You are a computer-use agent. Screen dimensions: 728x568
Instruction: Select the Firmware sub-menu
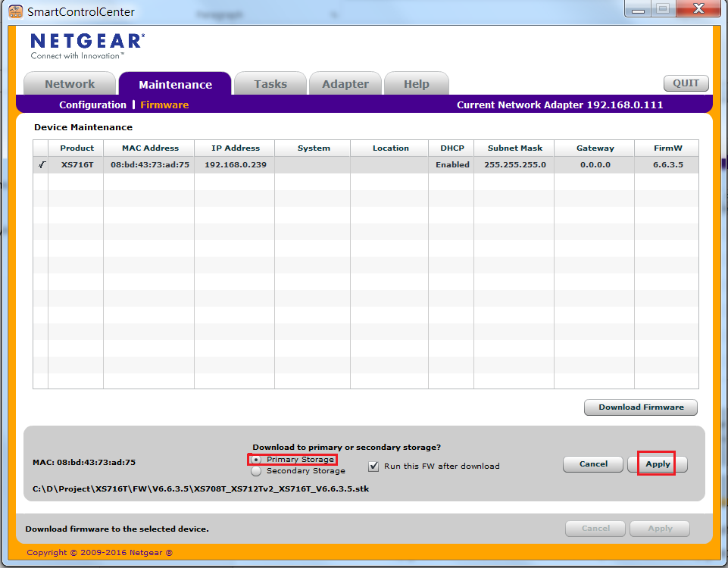click(x=164, y=105)
